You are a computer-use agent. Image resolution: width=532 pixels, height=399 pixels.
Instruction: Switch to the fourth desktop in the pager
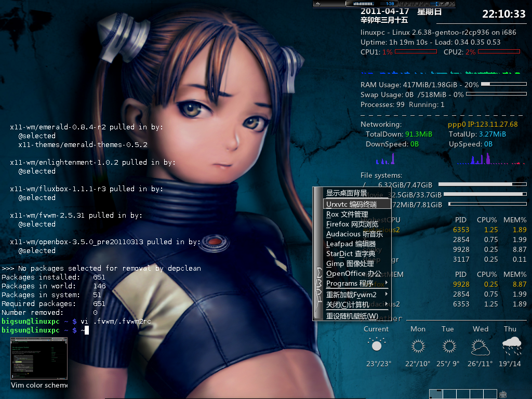point(477,394)
